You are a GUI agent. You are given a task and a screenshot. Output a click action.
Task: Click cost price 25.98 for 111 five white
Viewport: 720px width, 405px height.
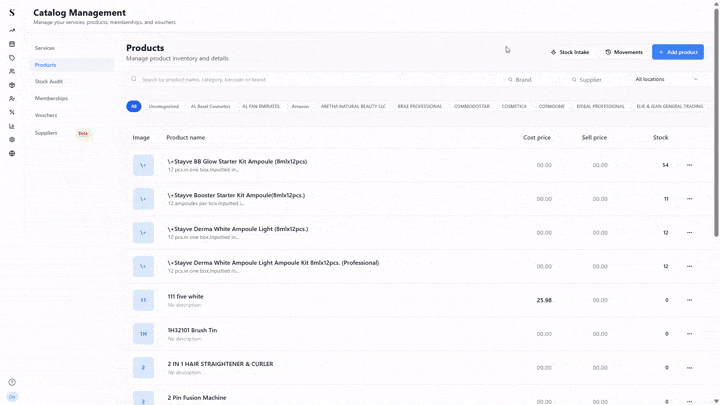click(x=544, y=300)
